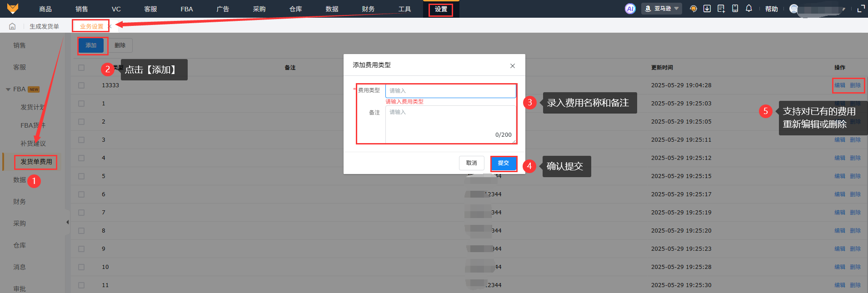Go to home via house icon
This screenshot has height=293, width=868.
(x=12, y=26)
